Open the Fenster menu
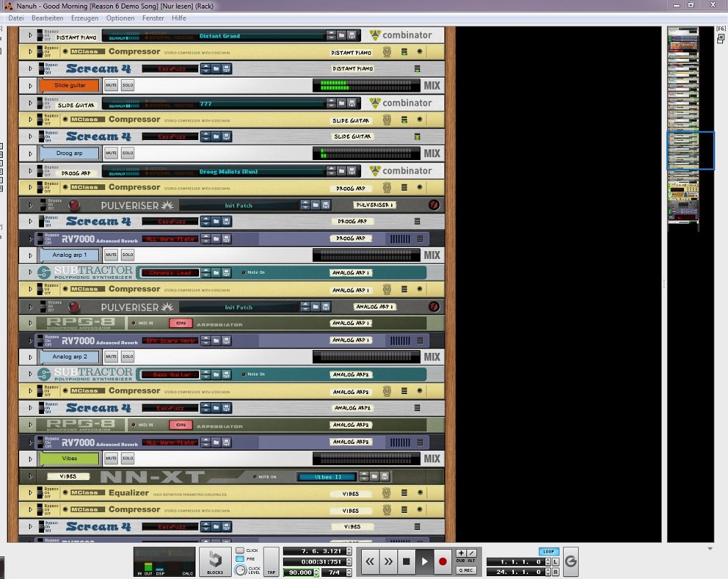The height and width of the screenshot is (579, 728). [x=153, y=18]
